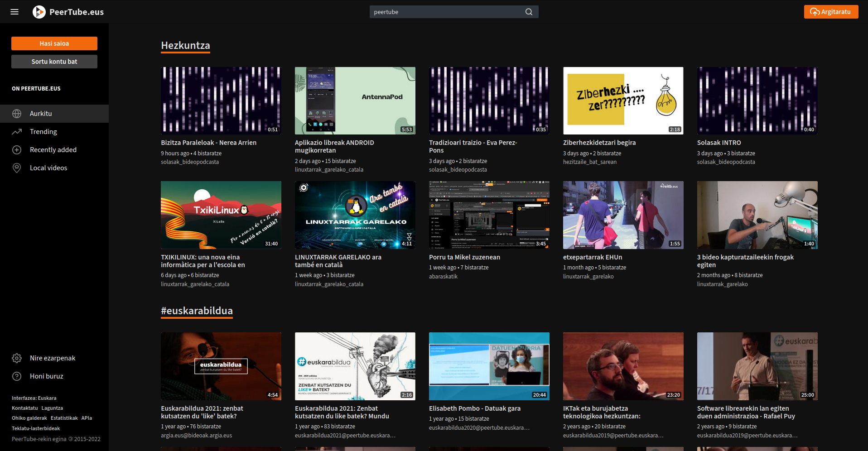
Task: Click the Argitaratu upload button
Action: click(x=831, y=12)
